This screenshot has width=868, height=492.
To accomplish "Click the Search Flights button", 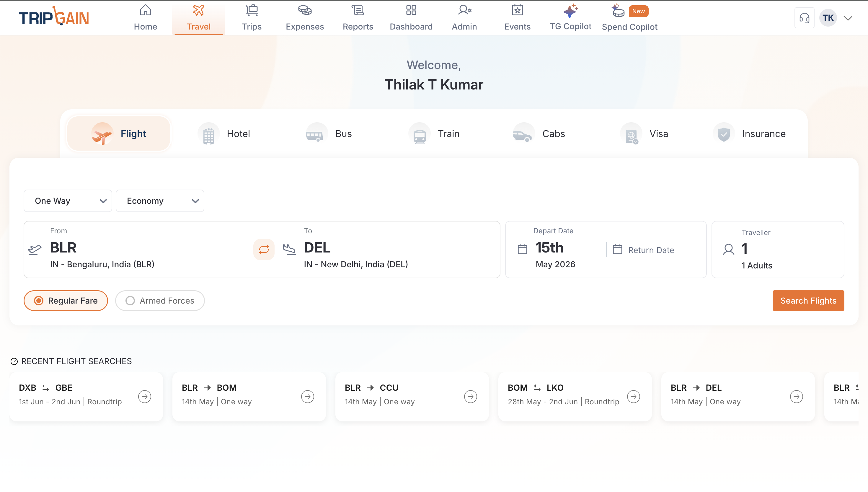I will (x=808, y=300).
